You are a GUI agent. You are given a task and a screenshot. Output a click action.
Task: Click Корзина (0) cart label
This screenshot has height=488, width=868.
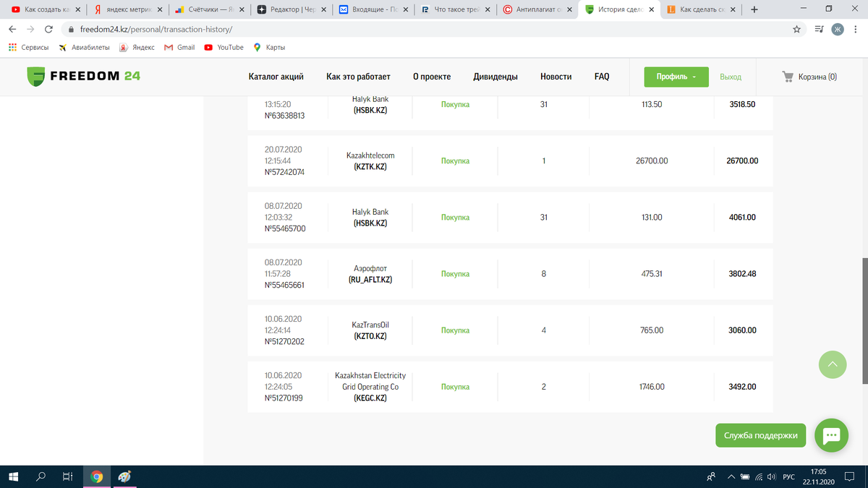pos(817,77)
